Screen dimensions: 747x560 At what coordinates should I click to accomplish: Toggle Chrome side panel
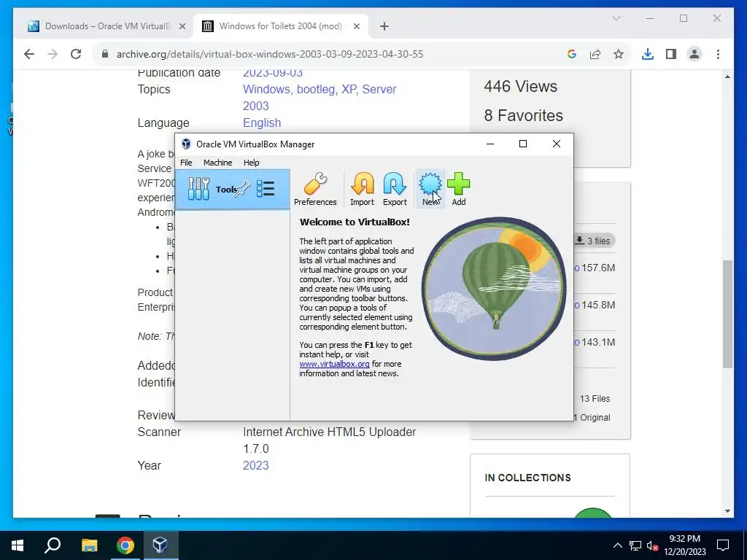pyautogui.click(x=671, y=54)
